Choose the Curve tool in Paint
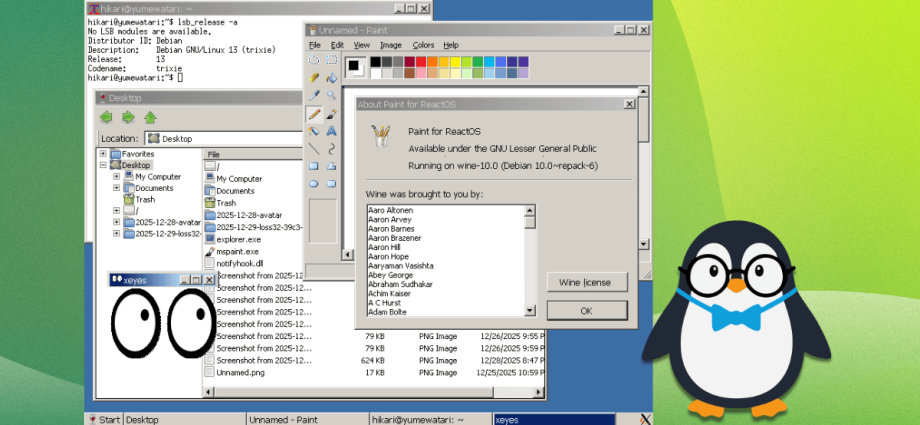The width and height of the screenshot is (920, 425). (x=332, y=149)
